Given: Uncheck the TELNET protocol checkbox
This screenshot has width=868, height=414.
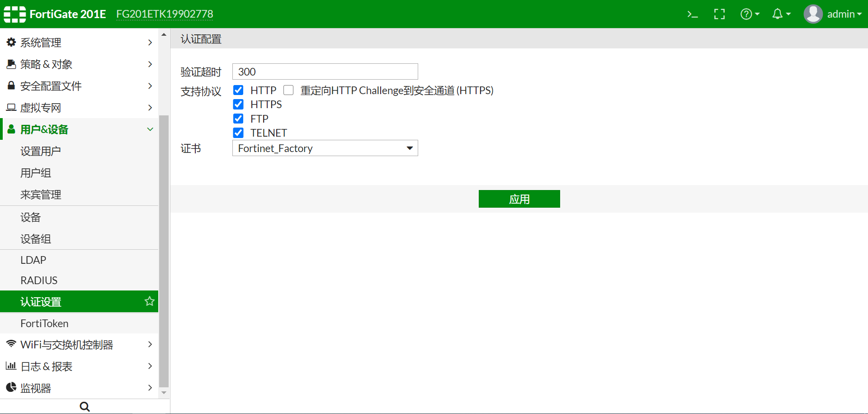Looking at the screenshot, I should [238, 133].
